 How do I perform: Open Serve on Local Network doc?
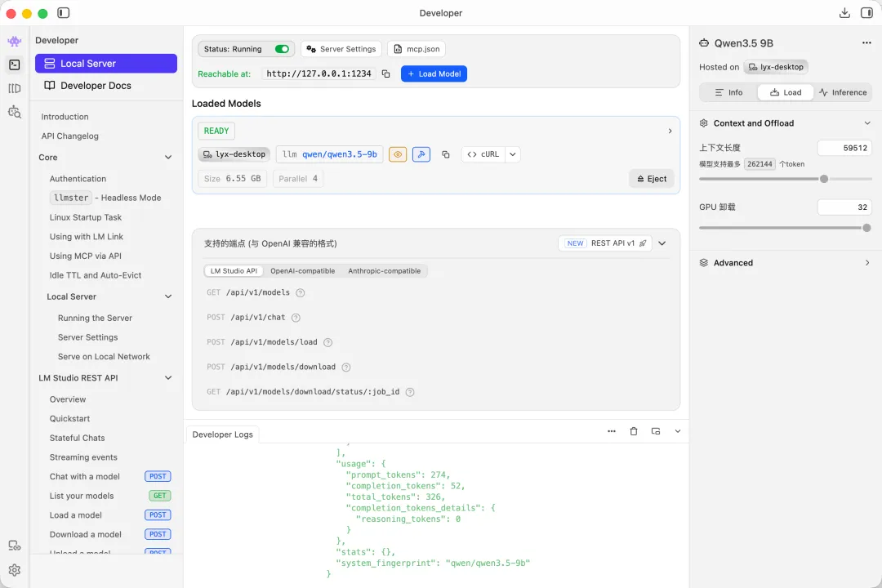point(104,357)
